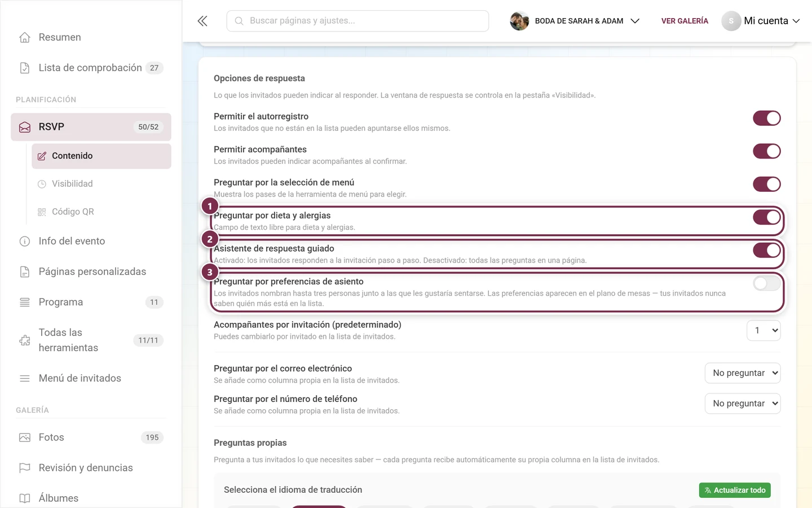Open Código QR submenu item
Image resolution: width=812 pixels, height=508 pixels.
[x=101, y=212]
